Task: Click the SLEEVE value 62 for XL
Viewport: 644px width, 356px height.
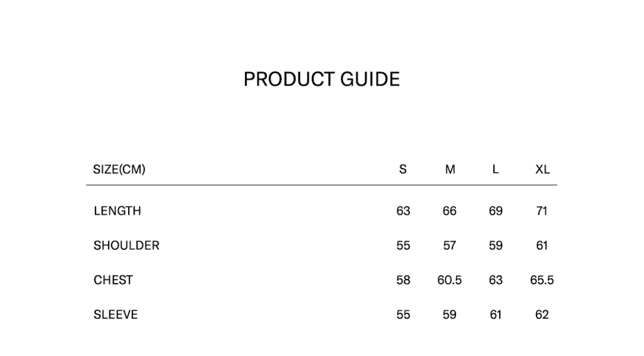Action: coord(541,315)
